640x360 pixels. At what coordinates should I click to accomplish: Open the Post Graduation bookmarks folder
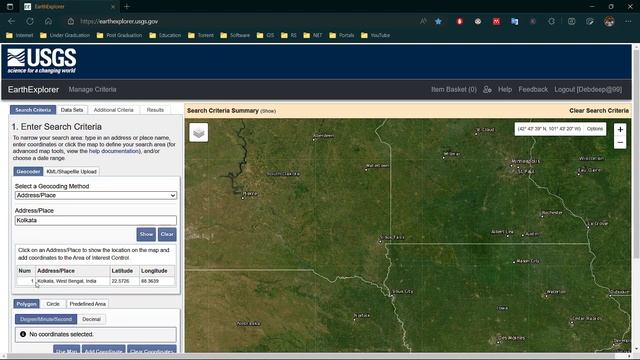(119, 36)
